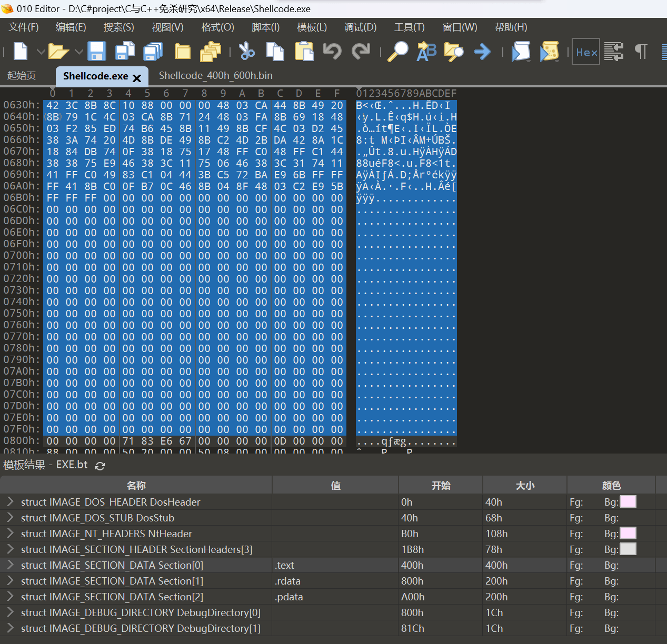This screenshot has height=644, width=667.
Task: Open Find with the magnifying glass icon
Action: click(x=398, y=52)
